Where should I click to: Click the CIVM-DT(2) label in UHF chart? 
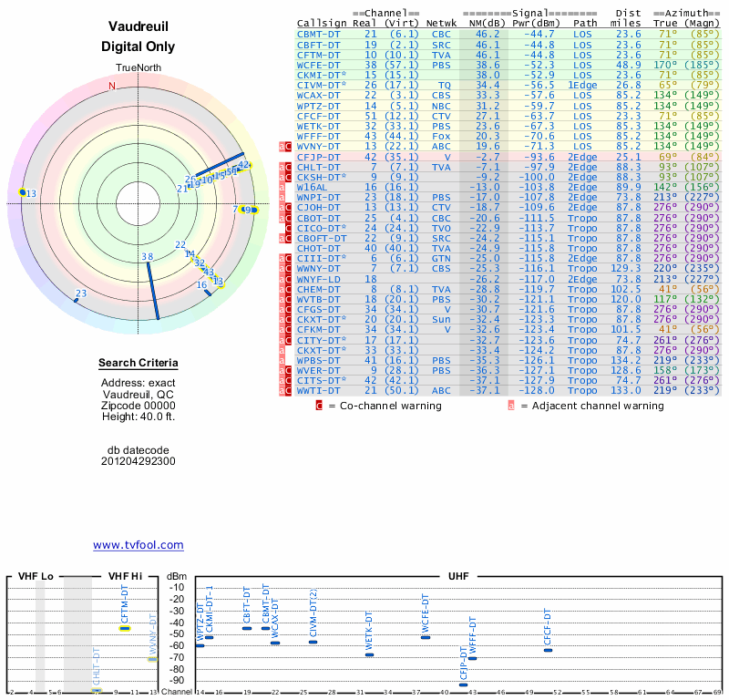[x=313, y=613]
